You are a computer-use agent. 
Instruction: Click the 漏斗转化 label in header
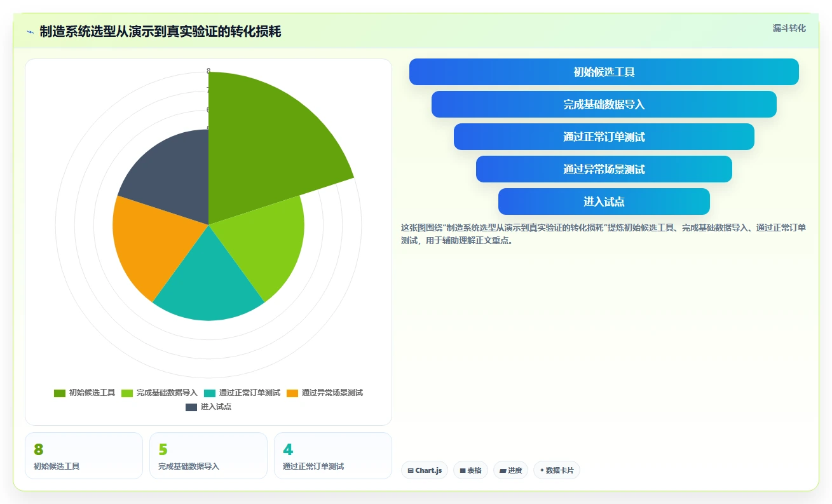(789, 29)
